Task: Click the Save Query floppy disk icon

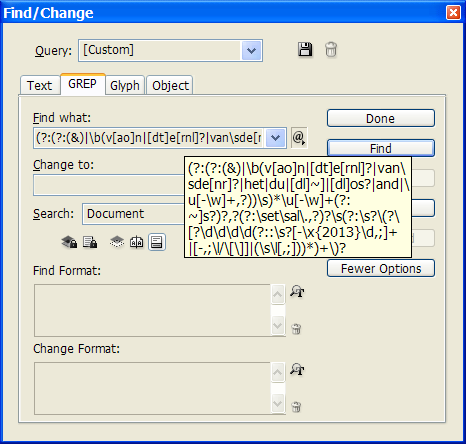Action: (305, 50)
